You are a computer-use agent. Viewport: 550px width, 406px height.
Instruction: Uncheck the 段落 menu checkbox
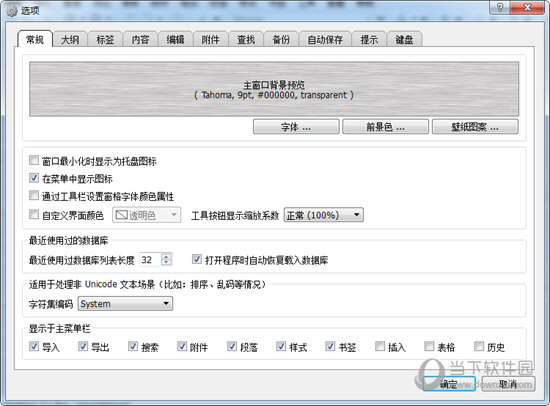click(x=232, y=346)
